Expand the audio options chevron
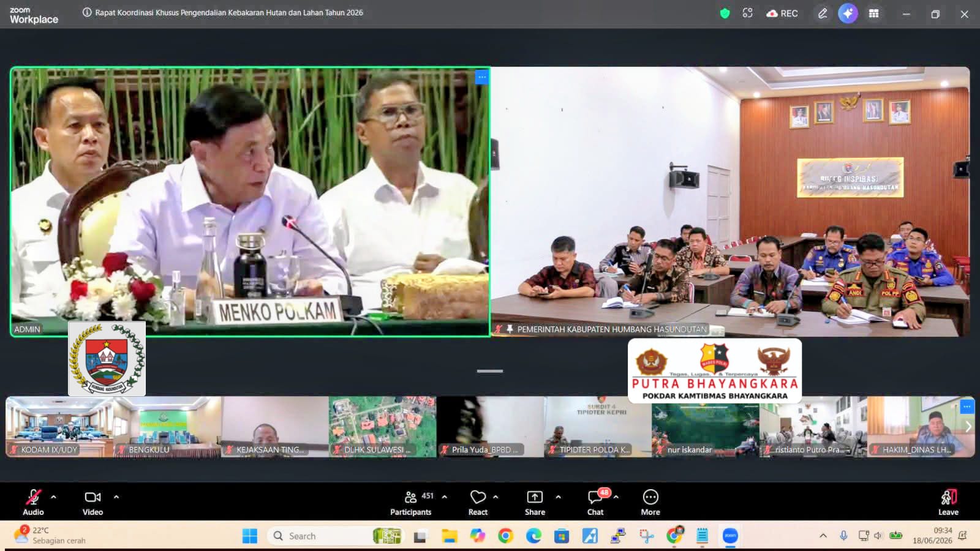 click(x=53, y=497)
